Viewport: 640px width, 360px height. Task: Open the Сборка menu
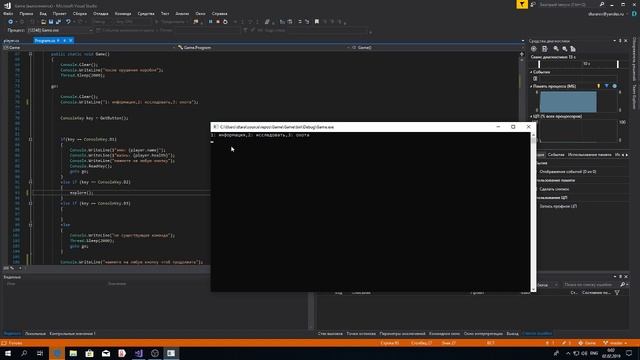pos(80,13)
